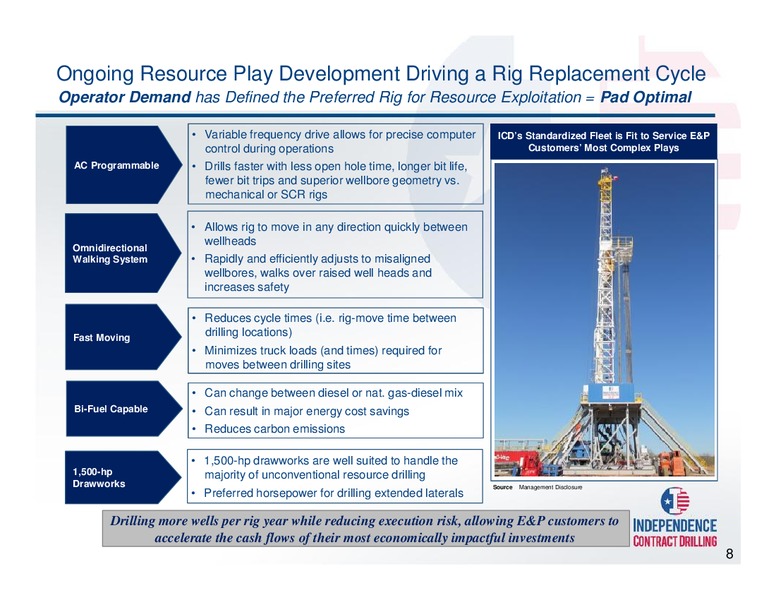Click the 'ICD's Standardized Fleet' banner header
The width and height of the screenshot is (776, 600).
[603, 142]
